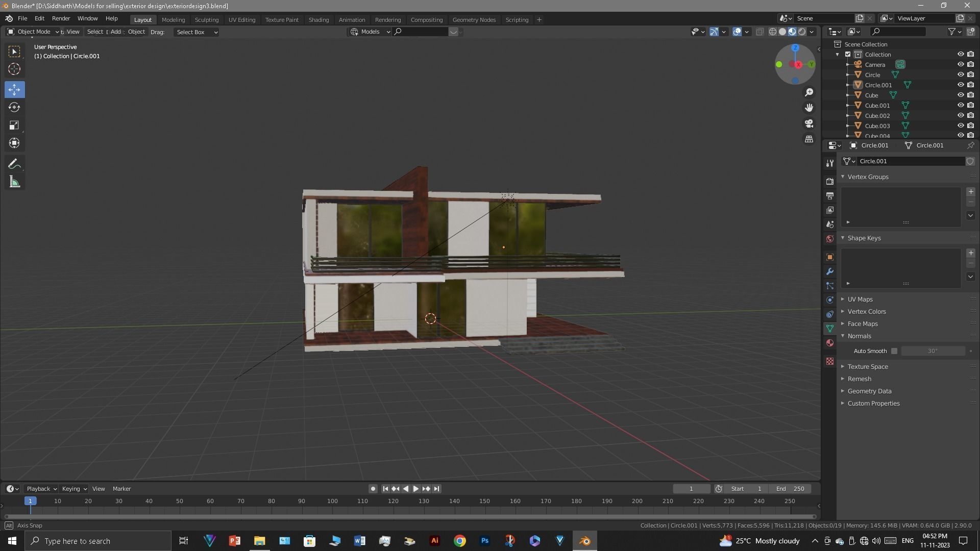Add a new vertex group with plus

pos(971,192)
